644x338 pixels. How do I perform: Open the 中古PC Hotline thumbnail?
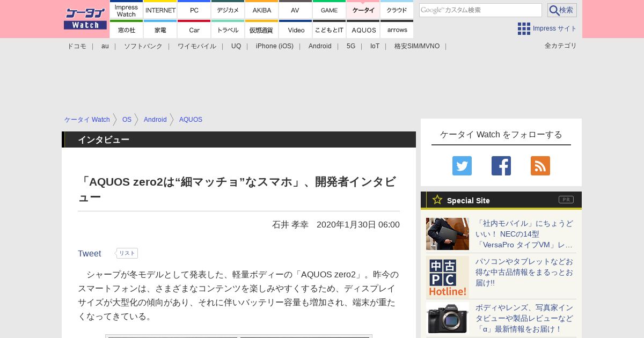(x=448, y=277)
